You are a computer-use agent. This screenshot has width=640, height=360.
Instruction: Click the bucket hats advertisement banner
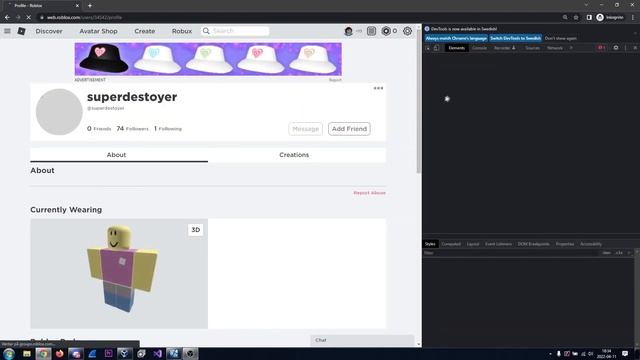[x=208, y=59]
